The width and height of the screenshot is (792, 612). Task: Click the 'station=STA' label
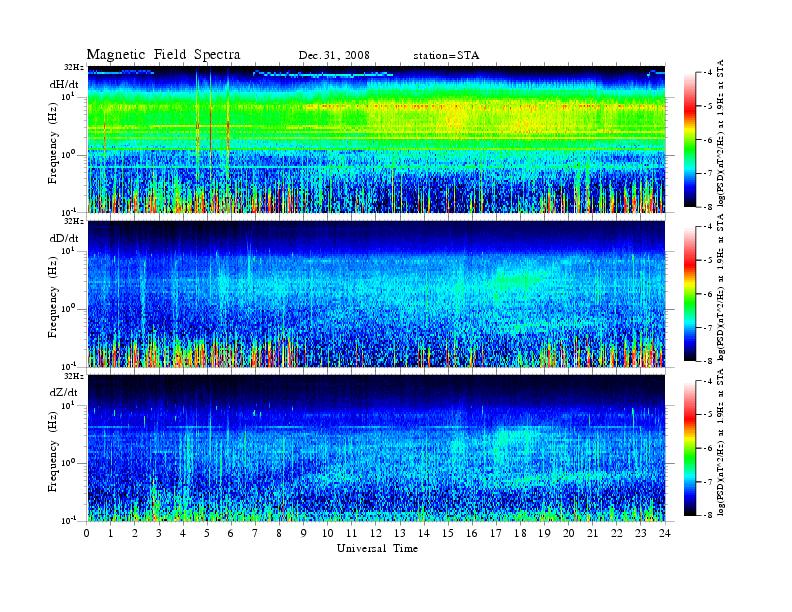446,56
